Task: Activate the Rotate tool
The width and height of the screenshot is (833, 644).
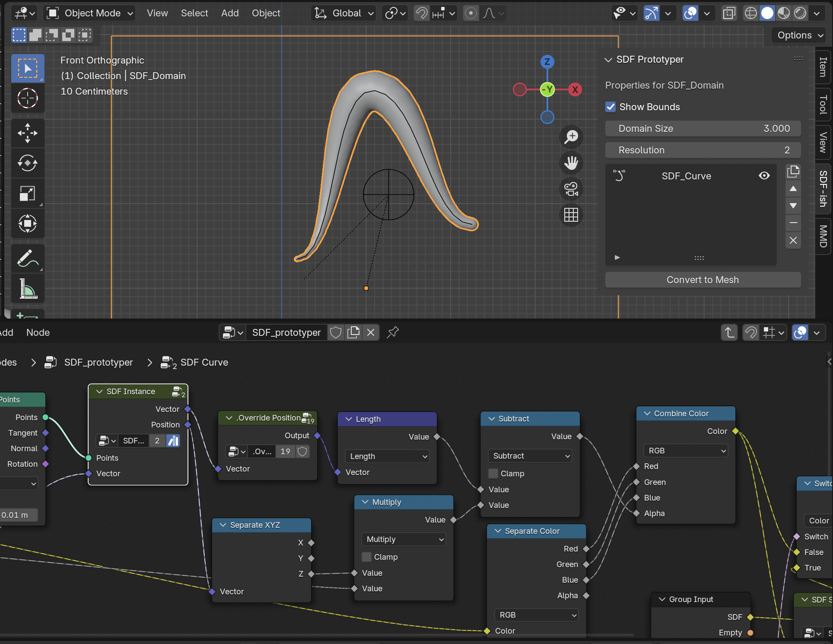Action: click(x=28, y=163)
